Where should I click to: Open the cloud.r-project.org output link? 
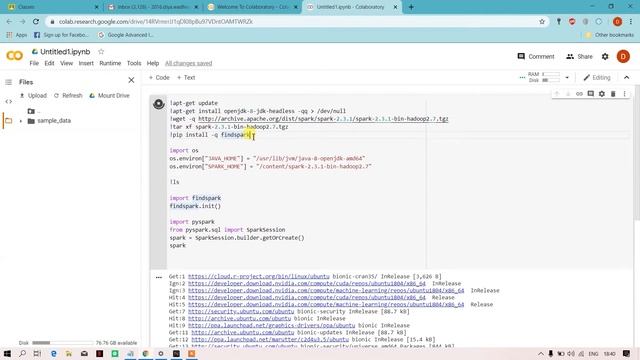(x=259, y=276)
